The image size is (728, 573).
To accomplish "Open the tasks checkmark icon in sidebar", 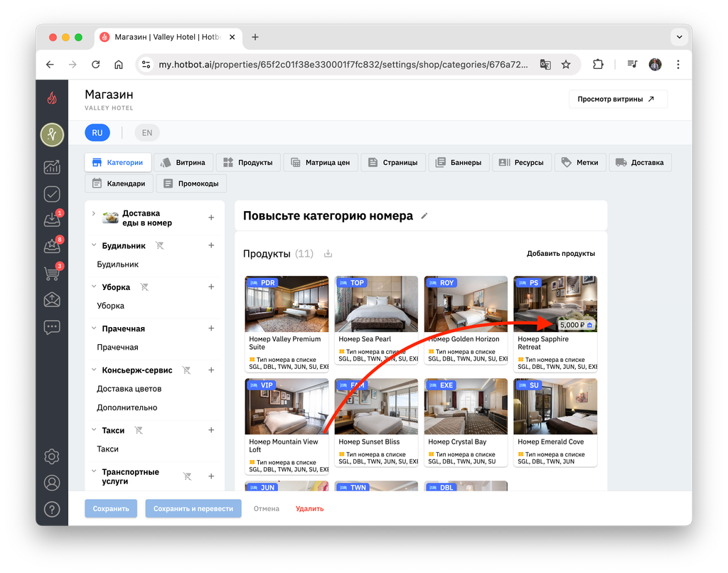I will point(52,194).
